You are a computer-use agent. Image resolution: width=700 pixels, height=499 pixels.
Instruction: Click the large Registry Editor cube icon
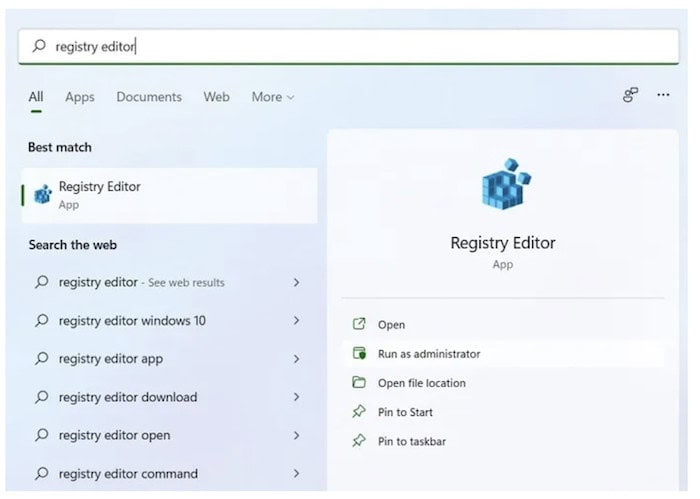pyautogui.click(x=506, y=184)
